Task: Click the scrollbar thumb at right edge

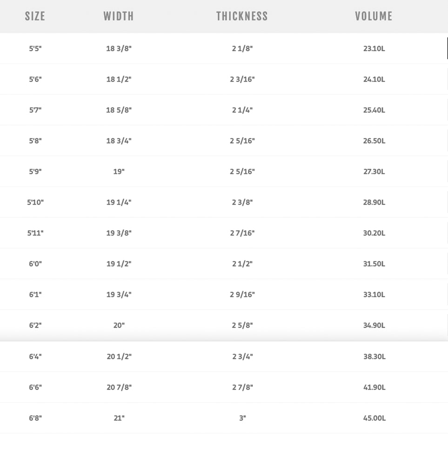Action: click(447, 48)
